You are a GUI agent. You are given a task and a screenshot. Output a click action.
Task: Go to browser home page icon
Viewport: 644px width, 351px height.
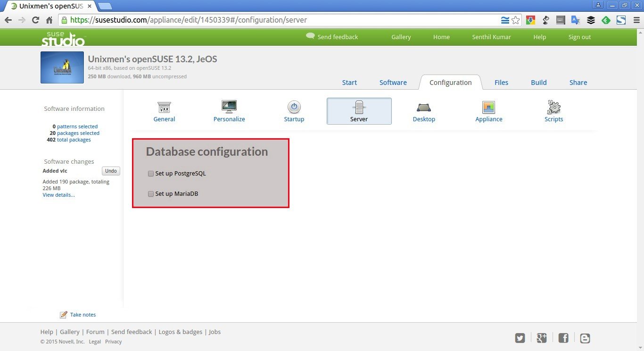tap(49, 20)
